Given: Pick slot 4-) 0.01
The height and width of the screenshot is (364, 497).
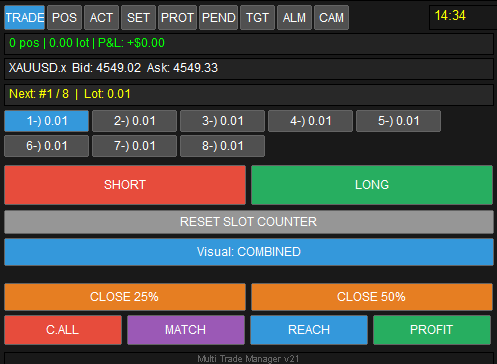Looking at the screenshot, I should (x=310, y=121).
